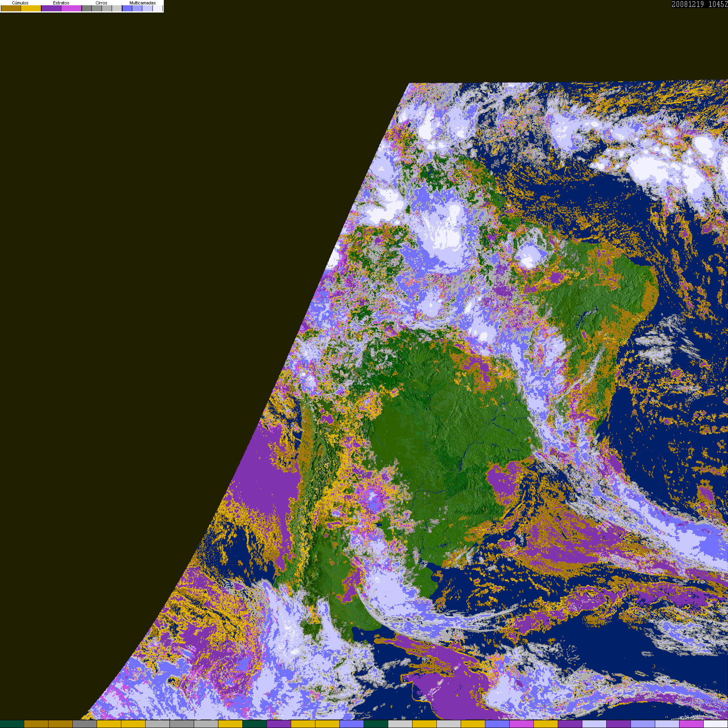Click the "Multicamadas" legend label
Screen dimensions: 728x728
pos(143,3)
